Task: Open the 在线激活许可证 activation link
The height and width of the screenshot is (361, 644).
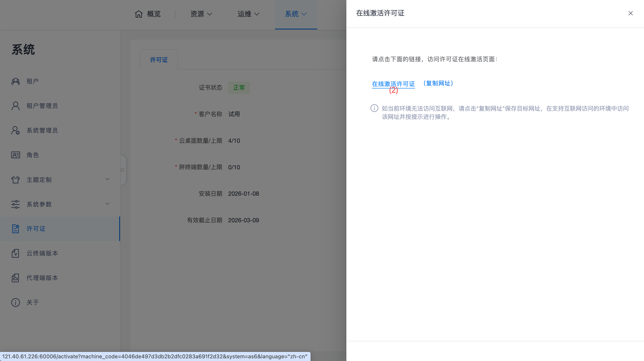Action: click(393, 84)
